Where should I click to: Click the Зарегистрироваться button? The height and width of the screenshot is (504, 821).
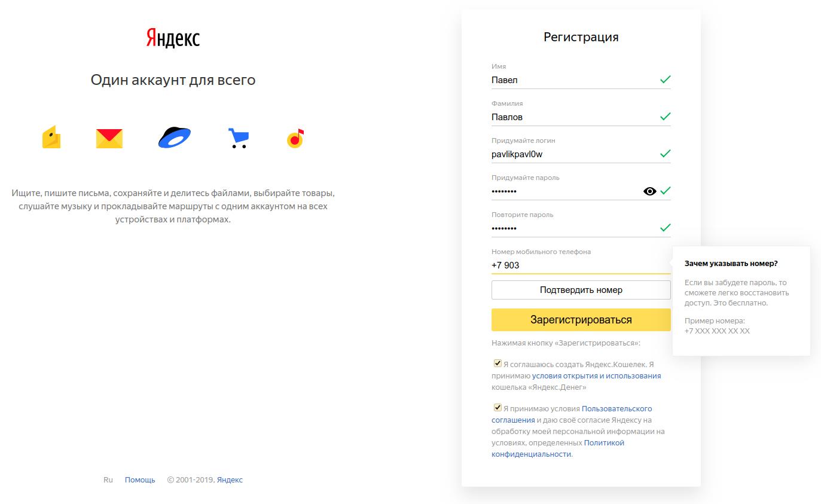pos(581,320)
